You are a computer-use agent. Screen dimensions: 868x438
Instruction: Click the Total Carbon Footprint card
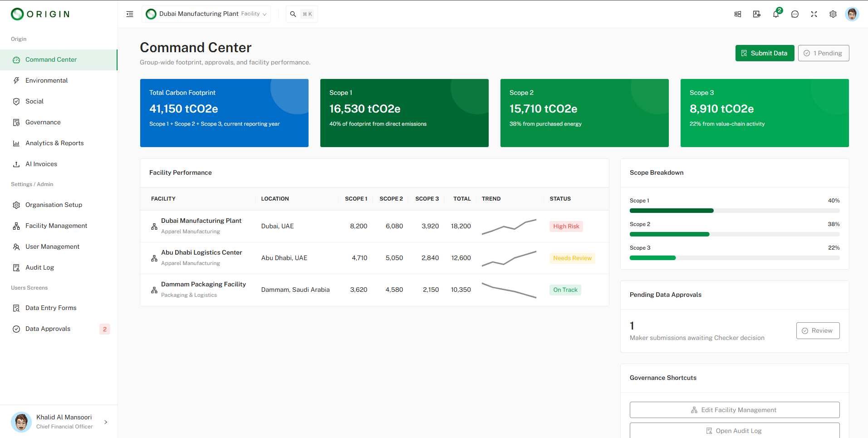[224, 113]
